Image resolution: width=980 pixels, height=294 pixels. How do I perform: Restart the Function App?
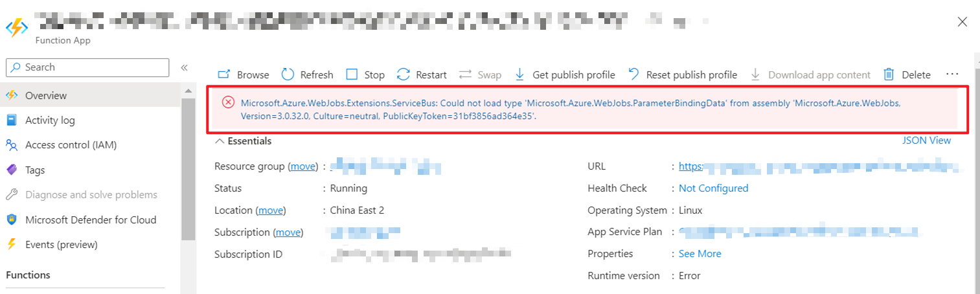click(x=422, y=74)
